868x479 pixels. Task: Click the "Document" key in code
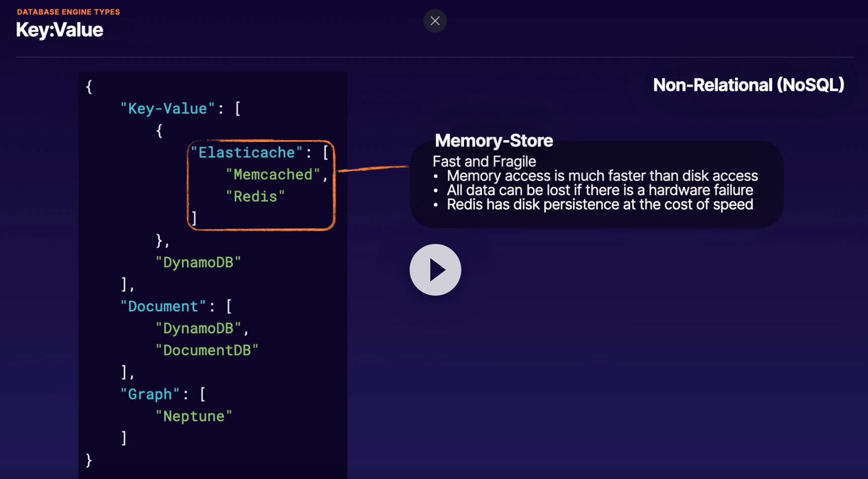pyautogui.click(x=163, y=306)
